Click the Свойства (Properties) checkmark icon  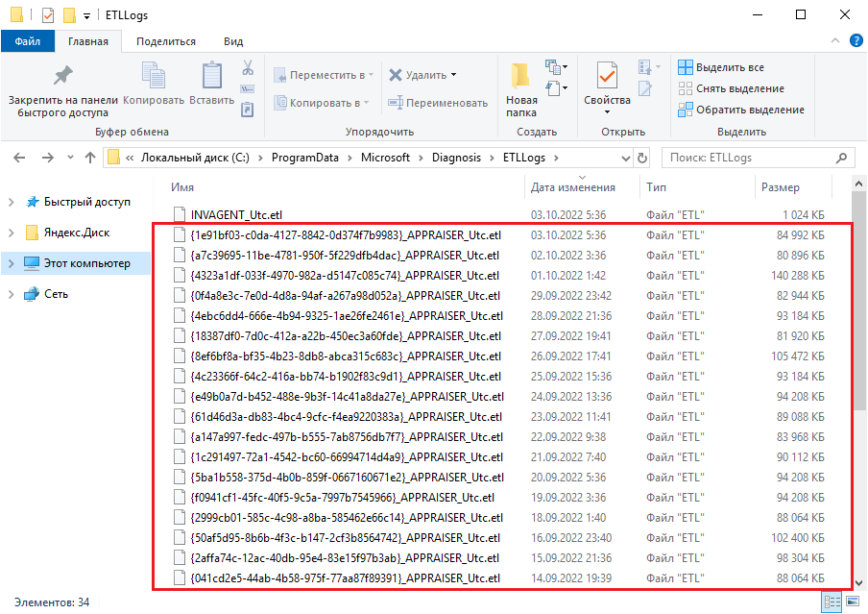607,75
